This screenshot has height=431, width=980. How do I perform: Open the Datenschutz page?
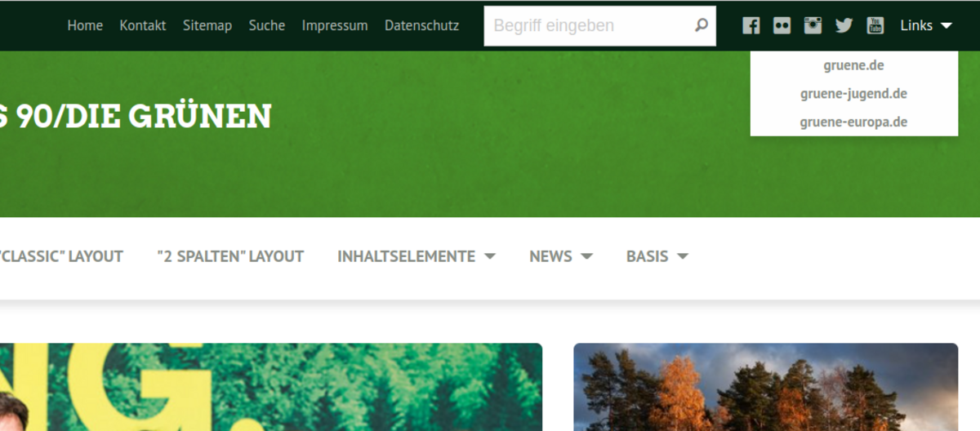[422, 25]
